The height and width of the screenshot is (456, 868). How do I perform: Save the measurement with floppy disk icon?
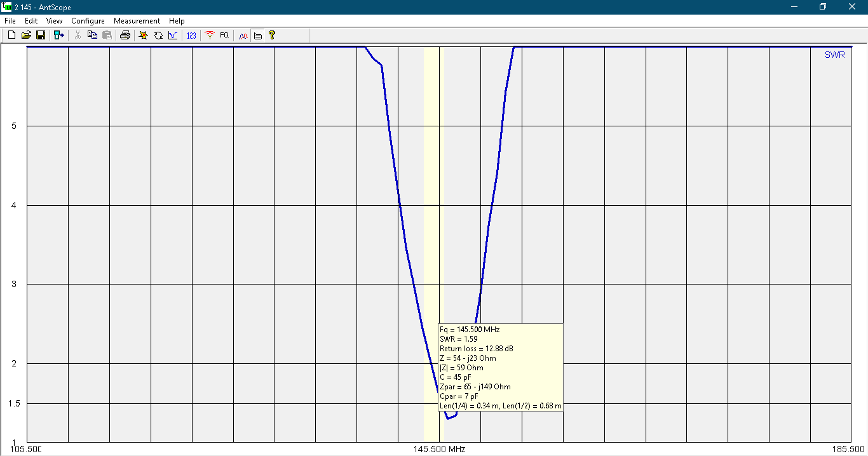pos(40,36)
